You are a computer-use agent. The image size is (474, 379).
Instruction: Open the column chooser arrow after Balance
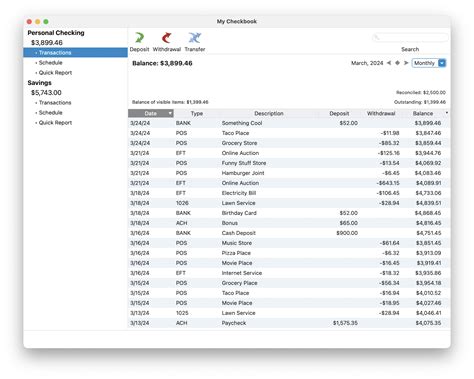pos(447,113)
